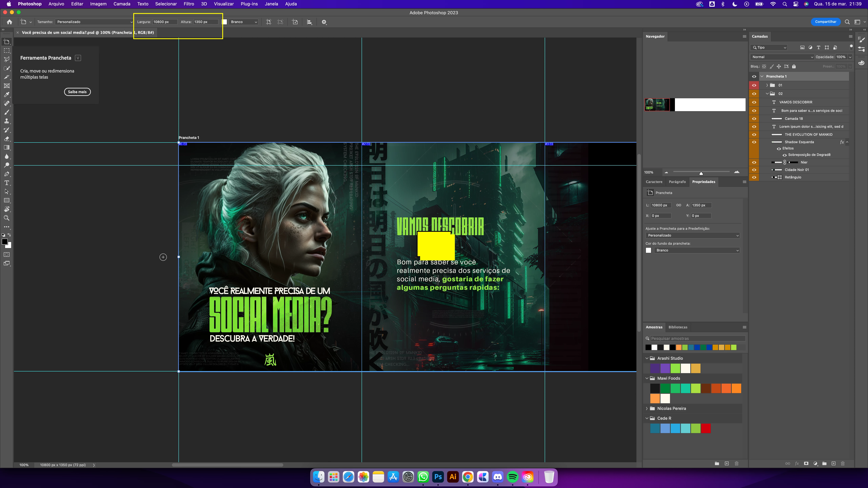Click the Saiba mais button
The image size is (868, 488).
pyautogui.click(x=77, y=92)
